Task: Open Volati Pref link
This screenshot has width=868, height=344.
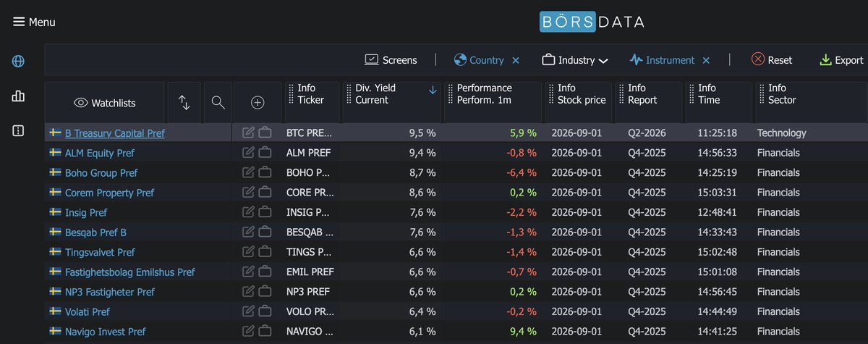Action: pyautogui.click(x=88, y=312)
